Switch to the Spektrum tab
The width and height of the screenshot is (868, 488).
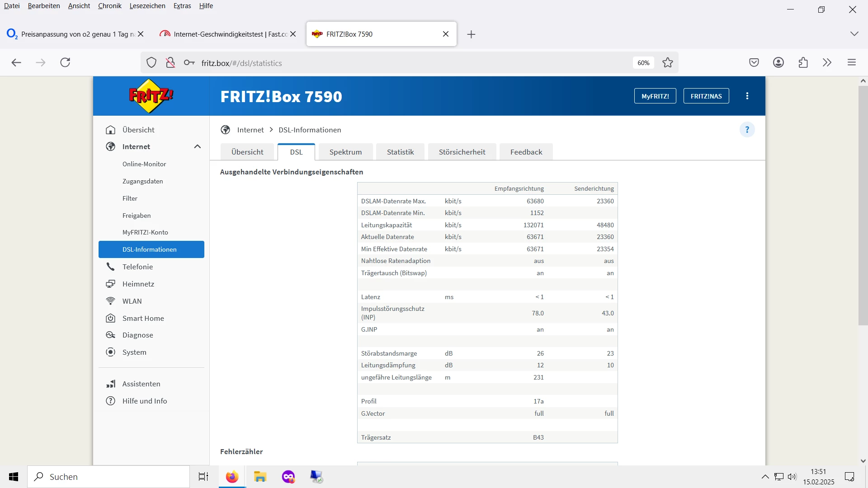[345, 152]
